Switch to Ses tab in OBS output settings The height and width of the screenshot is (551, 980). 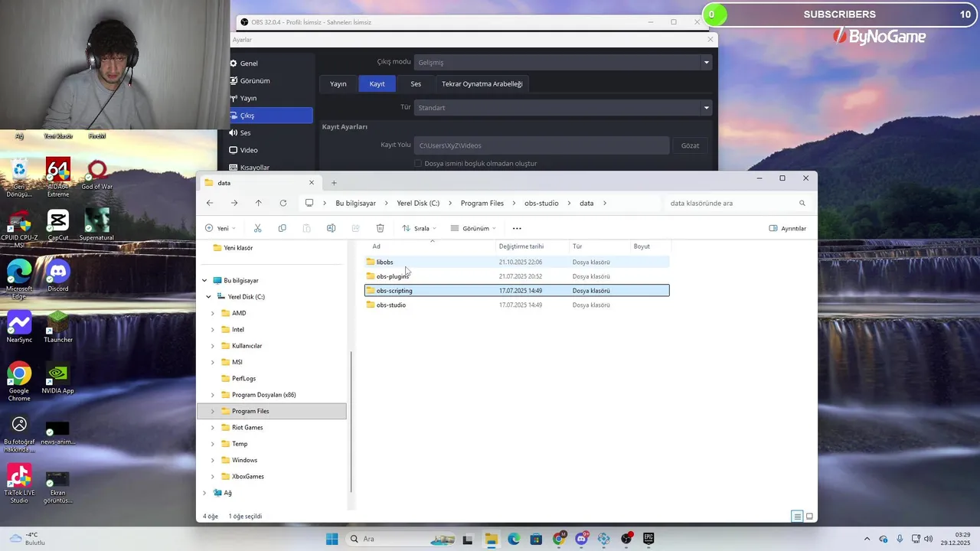click(416, 83)
